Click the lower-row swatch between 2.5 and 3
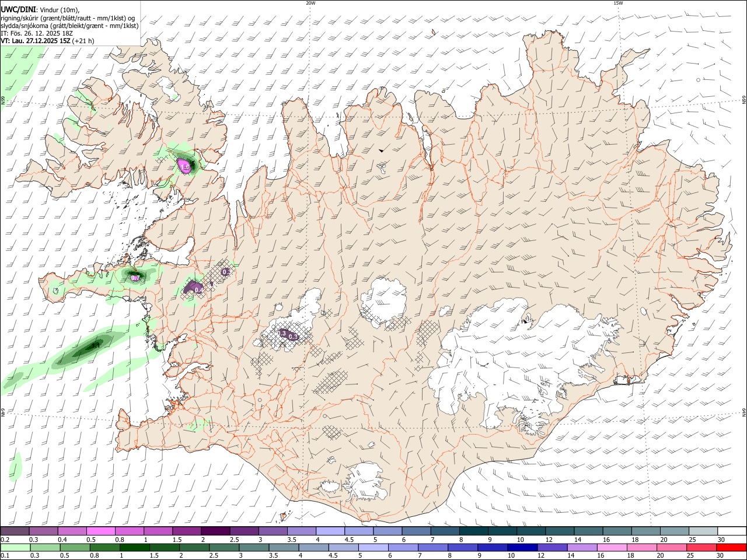Image resolution: width=747 pixels, height=560 pixels. (x=224, y=547)
